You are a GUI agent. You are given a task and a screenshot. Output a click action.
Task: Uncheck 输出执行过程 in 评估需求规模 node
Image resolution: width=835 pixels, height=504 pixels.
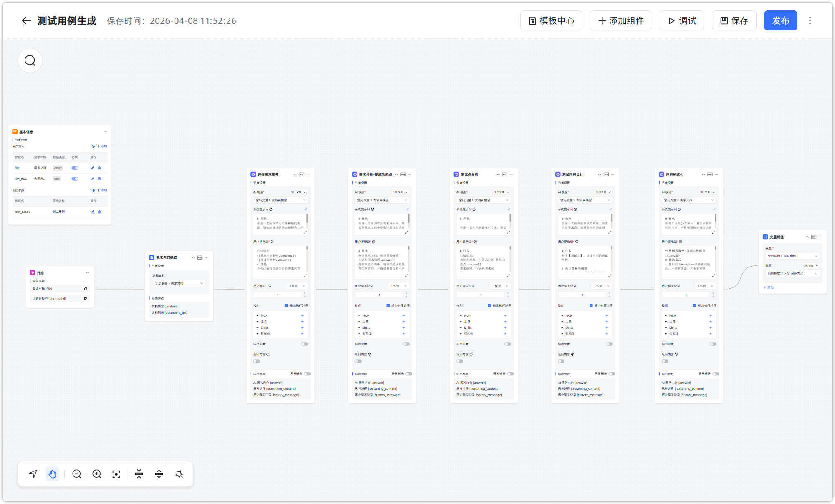coord(286,305)
